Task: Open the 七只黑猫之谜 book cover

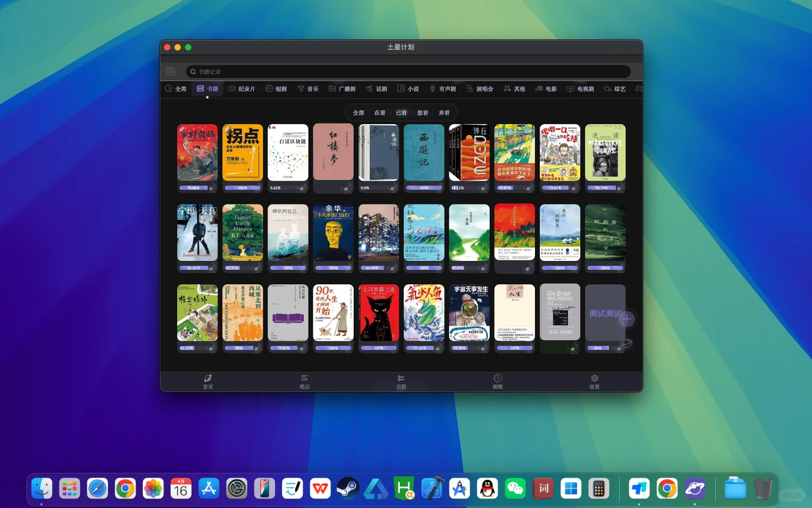Action: (378, 313)
